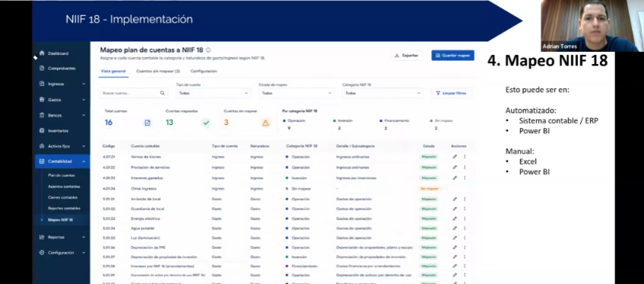Click the Total cuentas document card icon

[x=148, y=123]
